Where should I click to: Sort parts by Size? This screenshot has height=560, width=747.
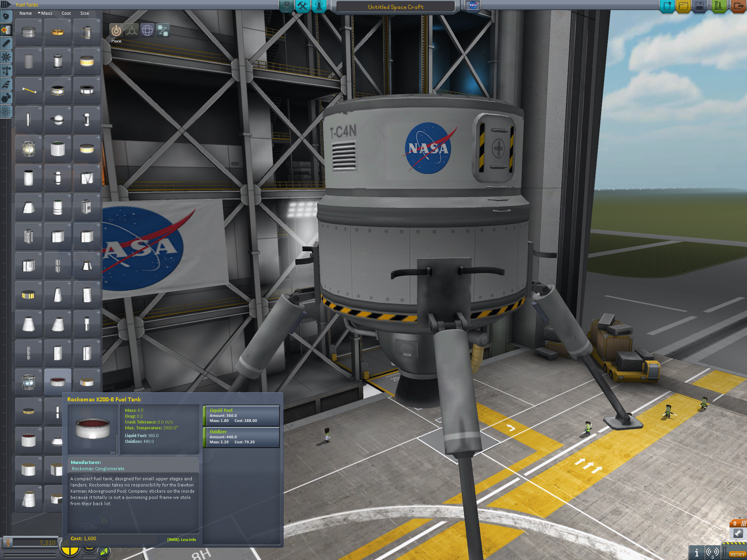coord(84,13)
